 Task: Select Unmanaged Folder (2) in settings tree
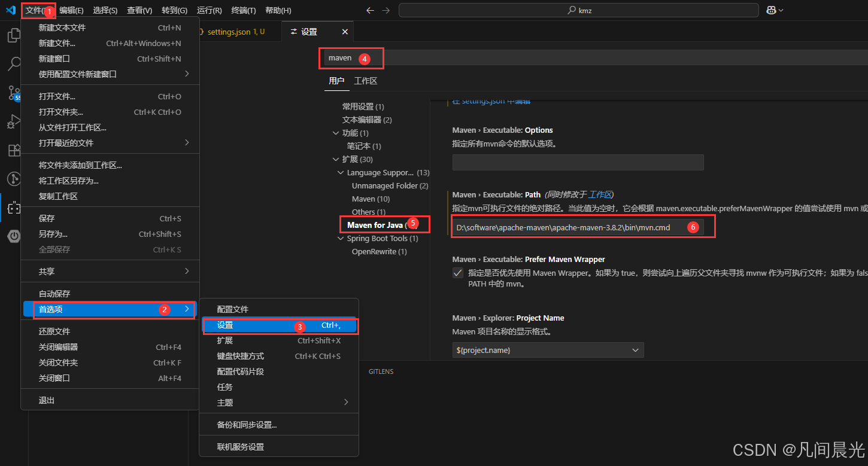(x=390, y=185)
